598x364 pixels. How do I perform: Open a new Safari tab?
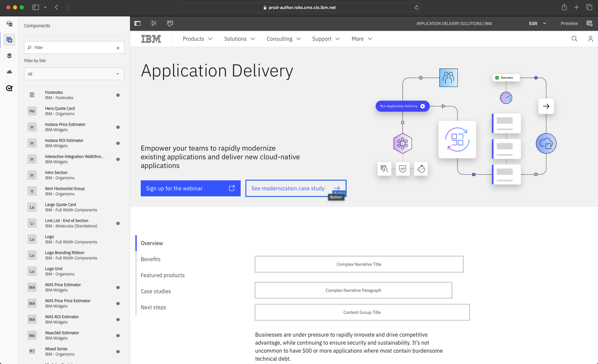(577, 7)
